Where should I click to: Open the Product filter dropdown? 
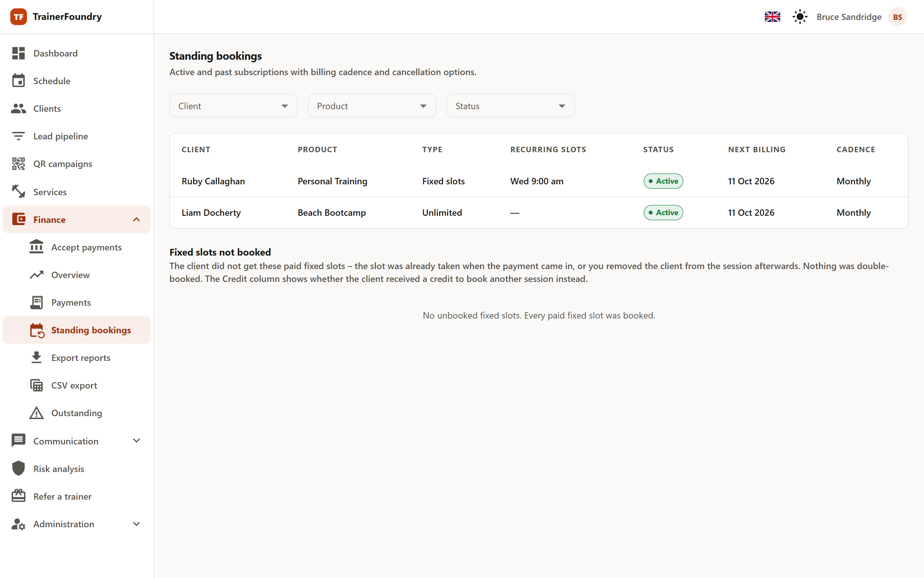tap(372, 106)
